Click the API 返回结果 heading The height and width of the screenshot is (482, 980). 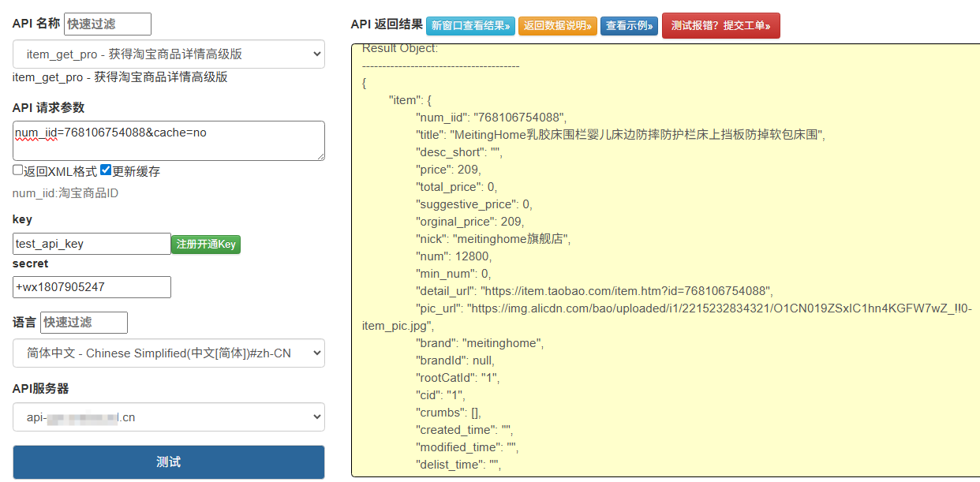point(387,24)
